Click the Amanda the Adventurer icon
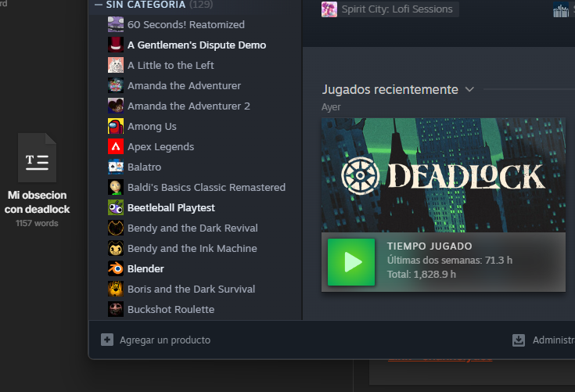The height and width of the screenshot is (392, 575). (116, 85)
